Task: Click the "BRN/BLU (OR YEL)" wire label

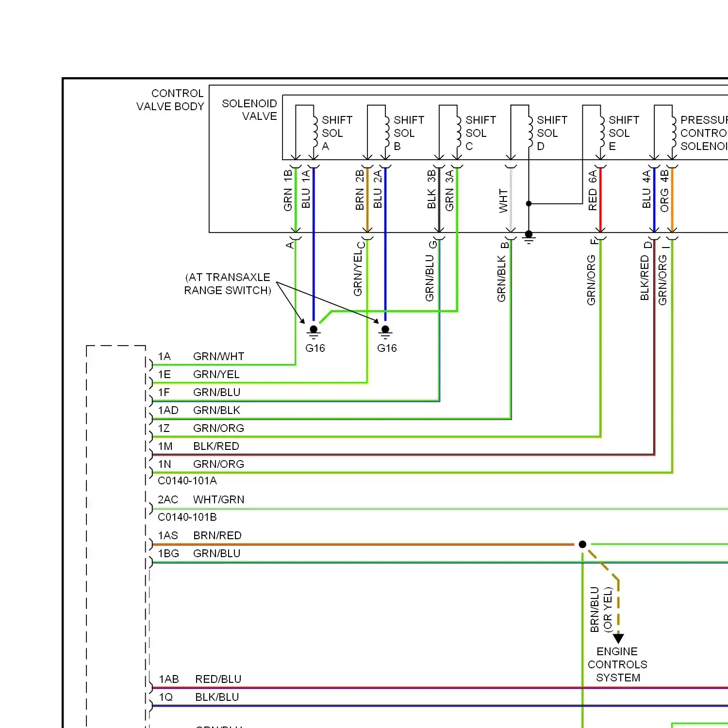Action: click(x=601, y=610)
